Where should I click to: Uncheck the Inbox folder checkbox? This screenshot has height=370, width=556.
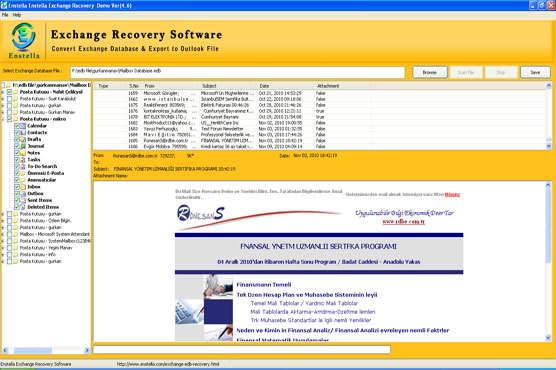coord(17,187)
